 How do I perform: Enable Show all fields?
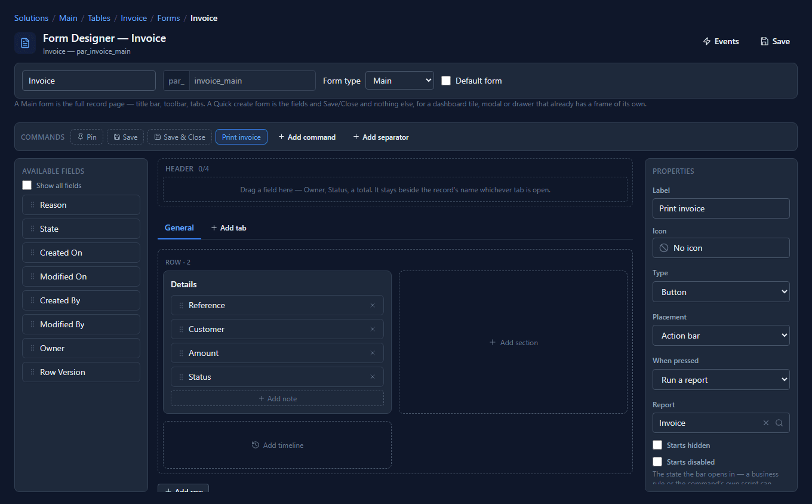[27, 185]
